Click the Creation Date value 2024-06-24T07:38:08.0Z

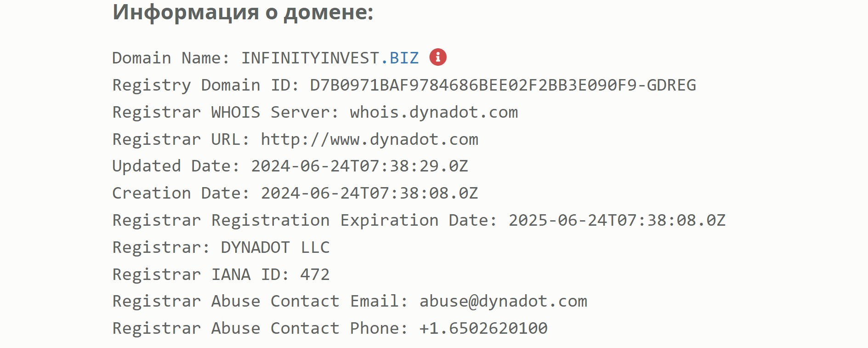click(x=369, y=194)
